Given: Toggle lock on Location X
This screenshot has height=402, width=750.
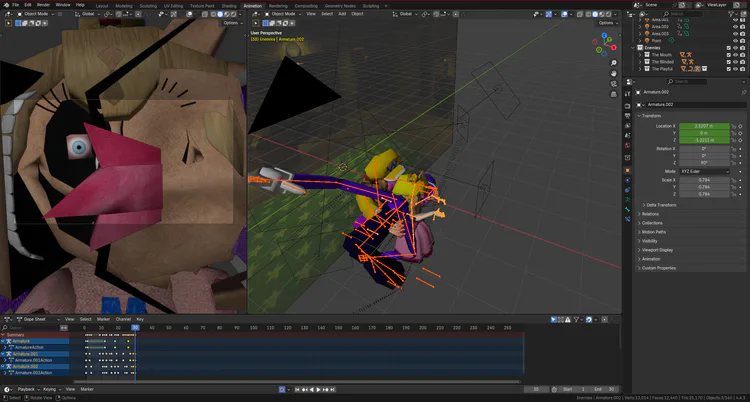Looking at the screenshot, I should 734,126.
